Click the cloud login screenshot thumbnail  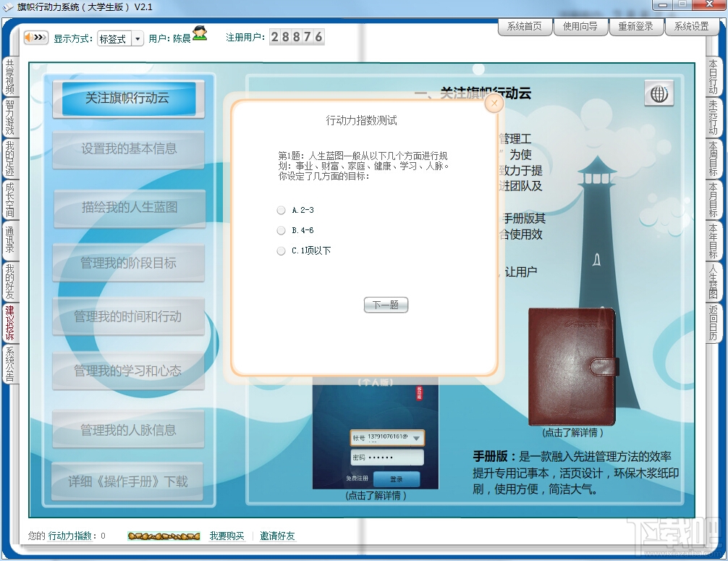tap(376, 433)
